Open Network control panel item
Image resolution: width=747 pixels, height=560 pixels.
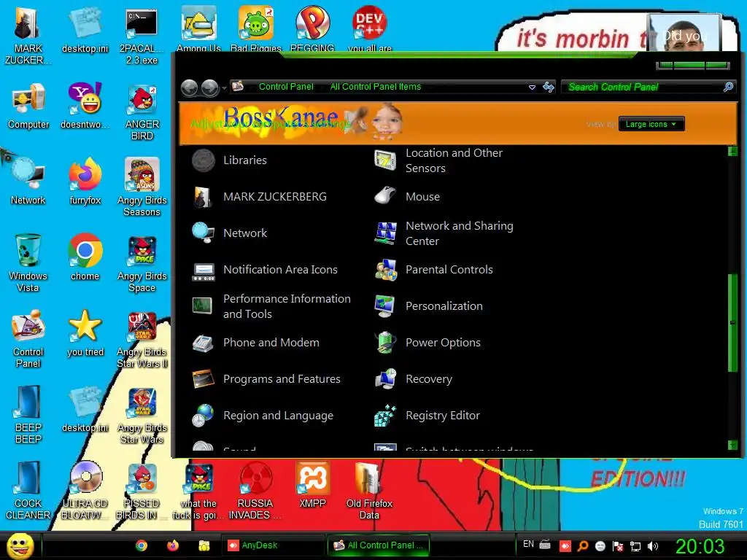click(230, 233)
